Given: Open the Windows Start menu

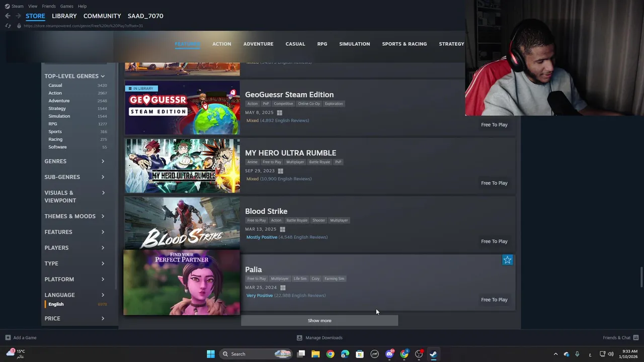Looking at the screenshot, I should (x=211, y=354).
